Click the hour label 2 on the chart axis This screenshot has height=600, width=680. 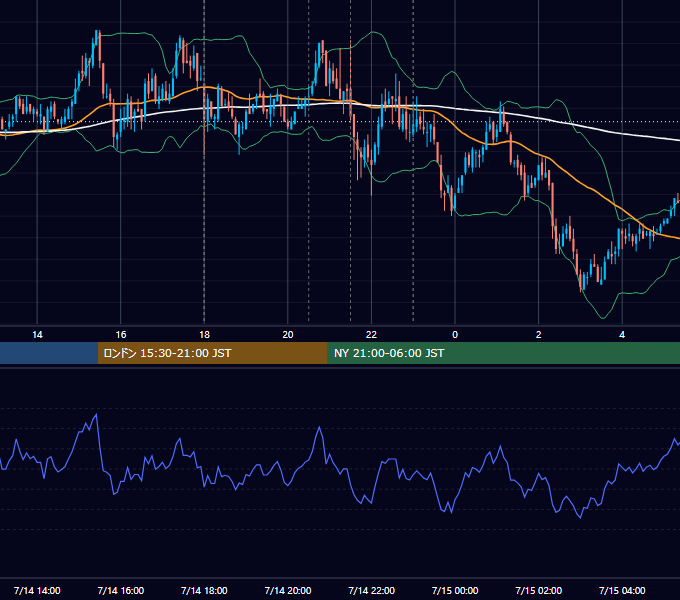(539, 335)
